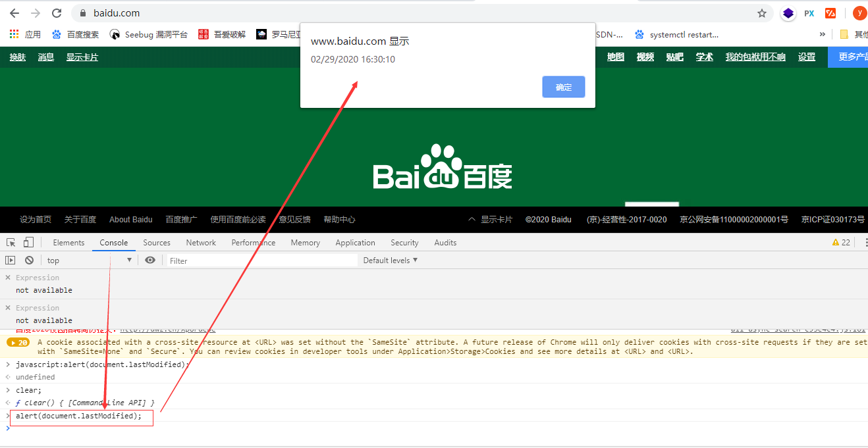Open Baidu 视频 link
The height and width of the screenshot is (448, 868).
pyautogui.click(x=645, y=57)
